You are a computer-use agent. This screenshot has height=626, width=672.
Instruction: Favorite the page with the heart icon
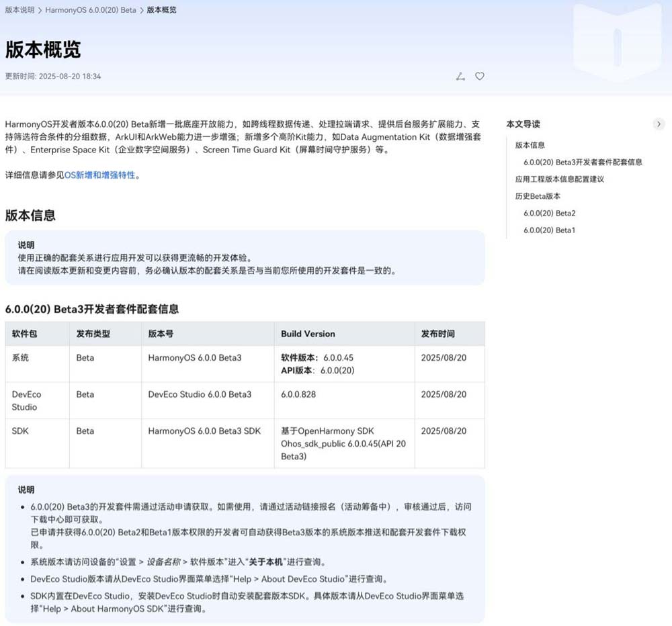coord(480,77)
